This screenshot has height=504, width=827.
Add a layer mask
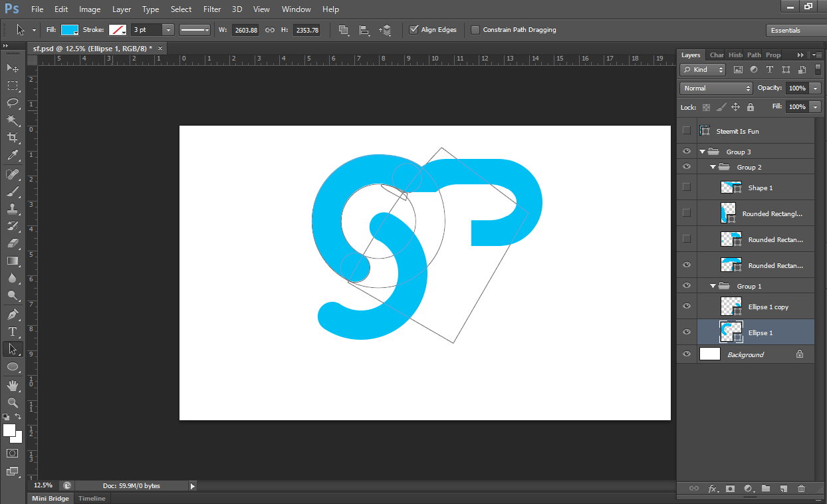pos(730,489)
